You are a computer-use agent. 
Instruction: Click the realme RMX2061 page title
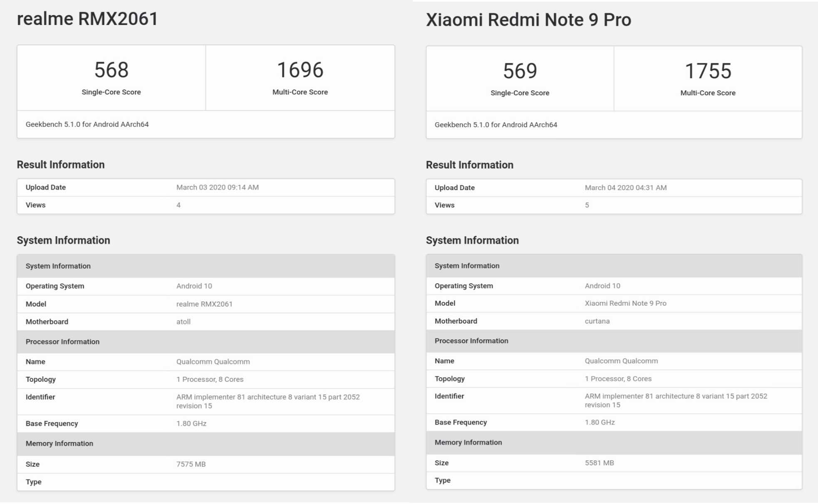coord(87,19)
